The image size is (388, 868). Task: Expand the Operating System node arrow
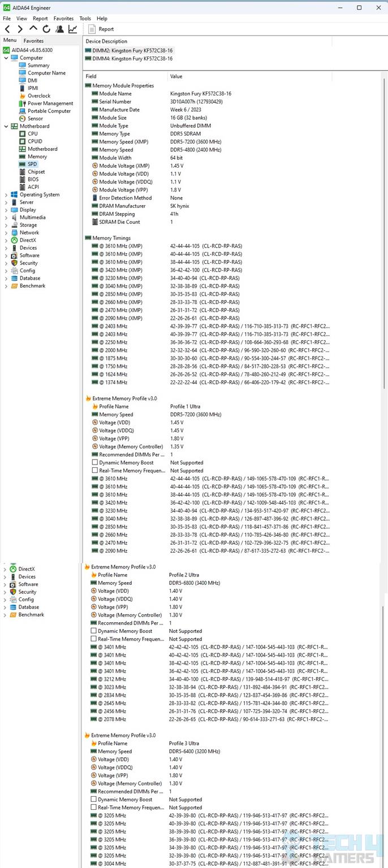coord(6,194)
